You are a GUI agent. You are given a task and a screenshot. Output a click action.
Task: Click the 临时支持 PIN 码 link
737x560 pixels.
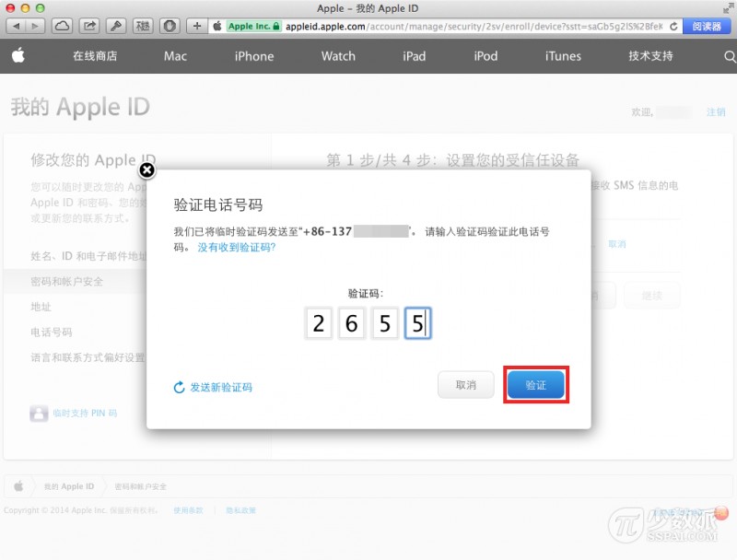pos(85,413)
